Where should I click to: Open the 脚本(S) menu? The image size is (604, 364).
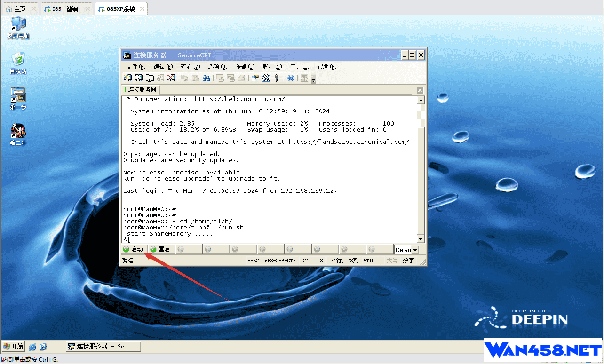pyautogui.click(x=272, y=67)
